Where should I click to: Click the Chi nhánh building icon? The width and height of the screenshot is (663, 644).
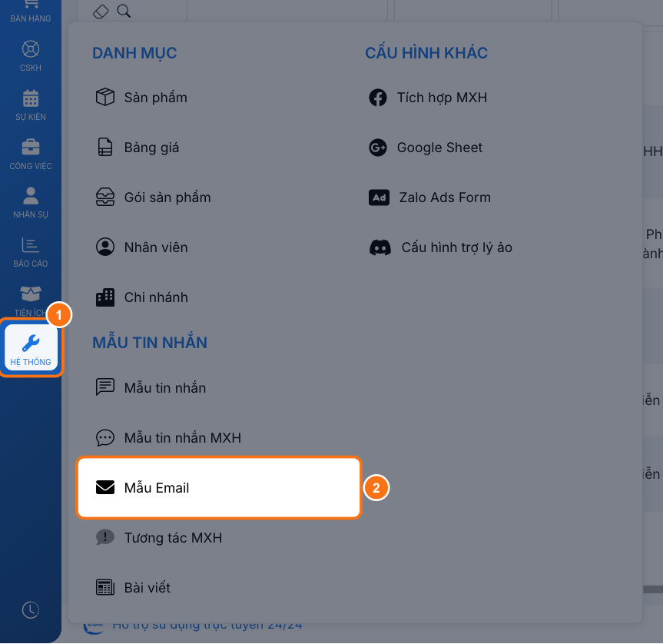(x=104, y=297)
